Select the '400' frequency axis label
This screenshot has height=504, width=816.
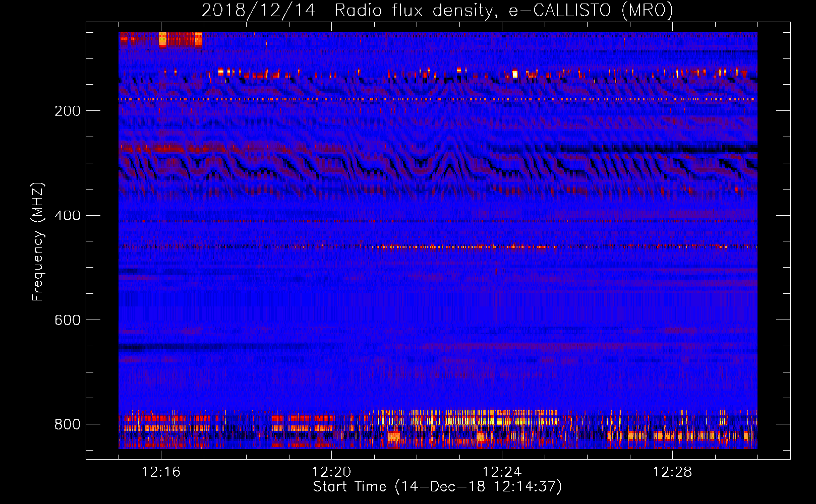point(68,216)
